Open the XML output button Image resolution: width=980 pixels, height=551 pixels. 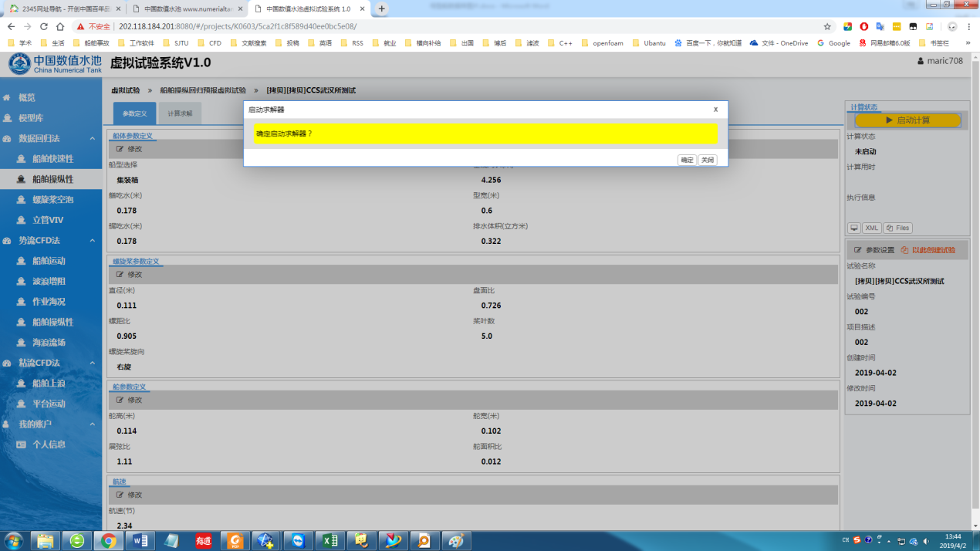click(x=872, y=228)
